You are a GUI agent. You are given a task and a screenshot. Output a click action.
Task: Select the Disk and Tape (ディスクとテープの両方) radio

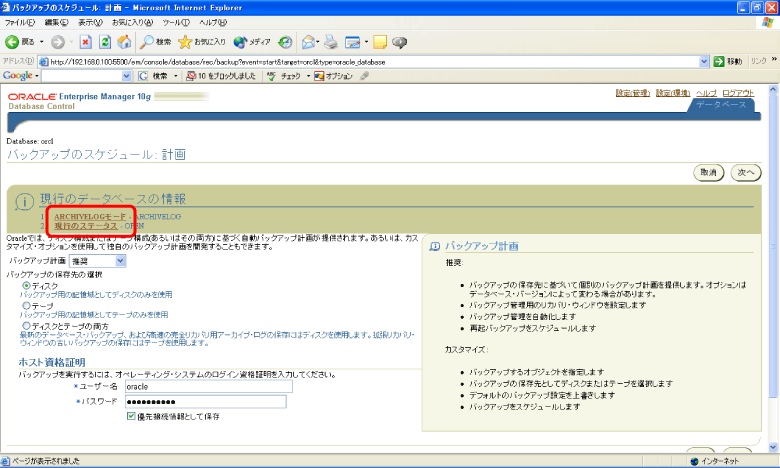pos(26,326)
